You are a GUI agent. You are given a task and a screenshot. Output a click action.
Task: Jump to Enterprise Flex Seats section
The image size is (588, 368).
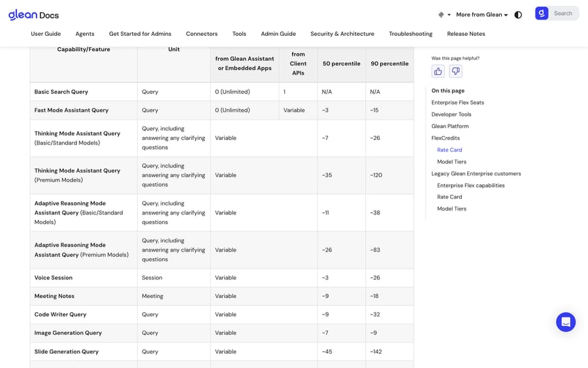point(457,103)
